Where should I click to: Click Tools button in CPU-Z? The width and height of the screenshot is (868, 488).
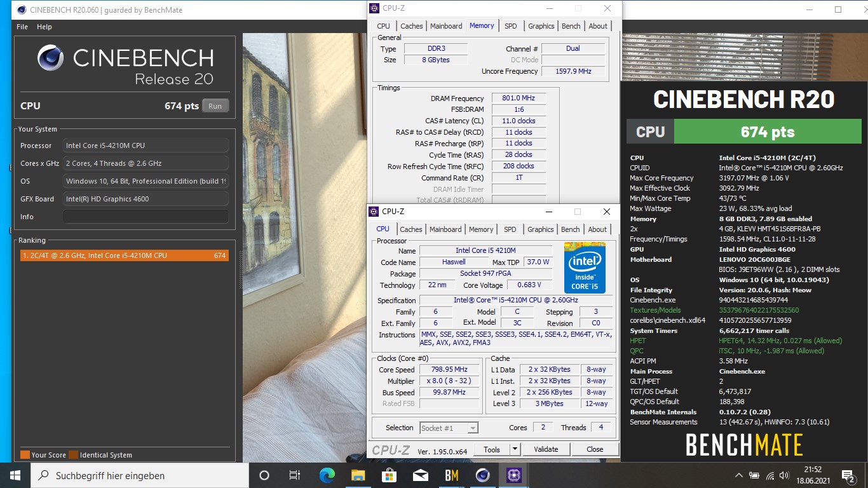click(492, 449)
